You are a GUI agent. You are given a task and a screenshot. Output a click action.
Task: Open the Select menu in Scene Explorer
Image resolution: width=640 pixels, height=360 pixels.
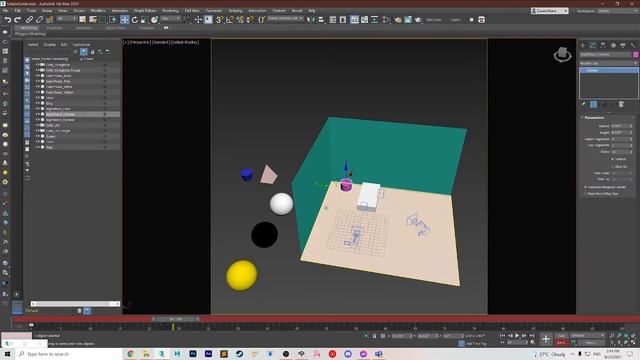coord(33,45)
